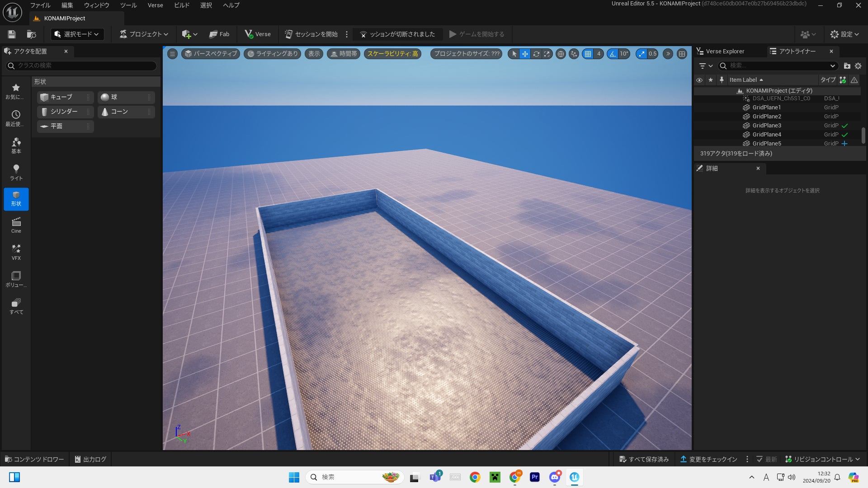Toggle rotation angle snapping
Screen dimensions: 868x488
pyautogui.click(x=613, y=54)
